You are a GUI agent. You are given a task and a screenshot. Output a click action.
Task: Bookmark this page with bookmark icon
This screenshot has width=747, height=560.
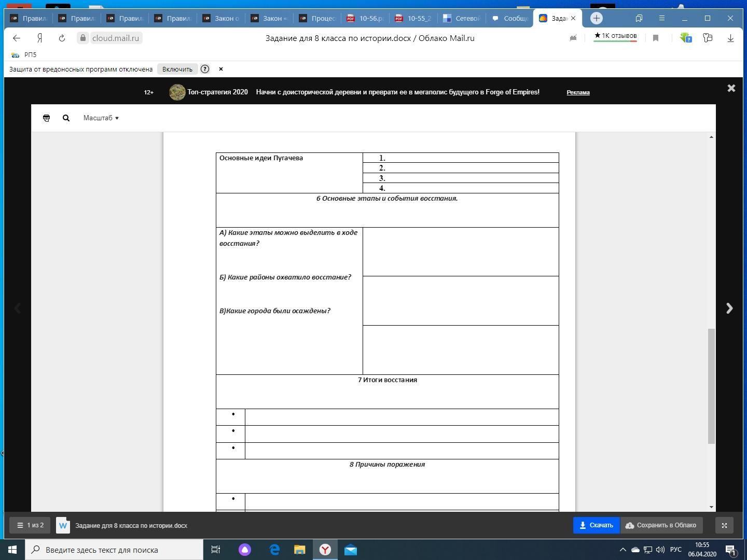[x=656, y=38]
